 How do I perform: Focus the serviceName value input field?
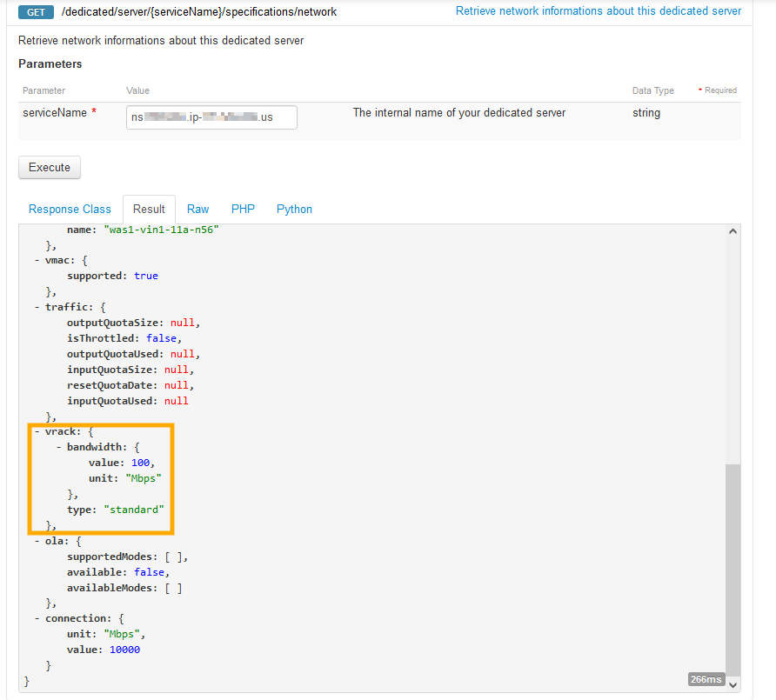[211, 117]
